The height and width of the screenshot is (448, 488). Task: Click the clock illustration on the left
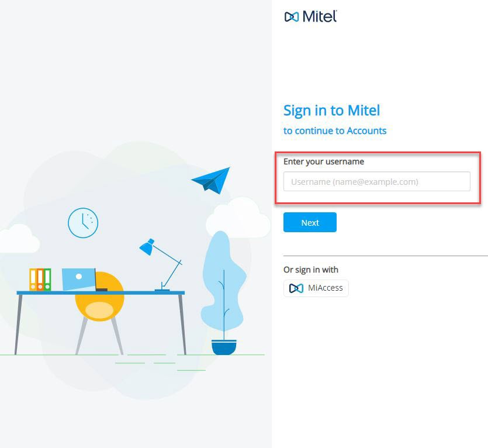click(83, 223)
